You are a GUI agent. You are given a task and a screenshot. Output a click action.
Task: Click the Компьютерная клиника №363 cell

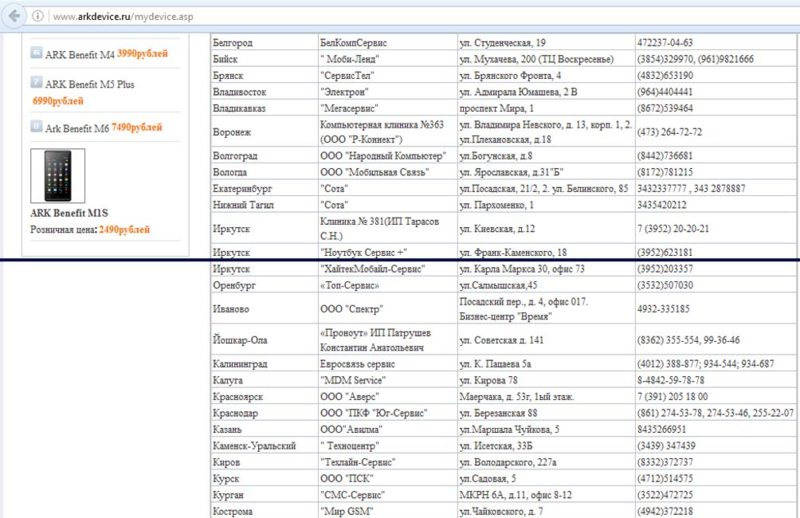pyautogui.click(x=388, y=132)
